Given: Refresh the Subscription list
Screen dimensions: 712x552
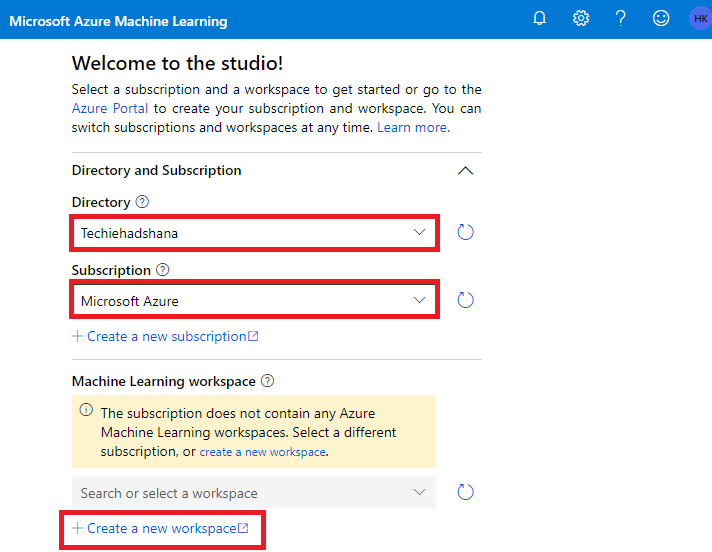Looking at the screenshot, I should (x=465, y=300).
